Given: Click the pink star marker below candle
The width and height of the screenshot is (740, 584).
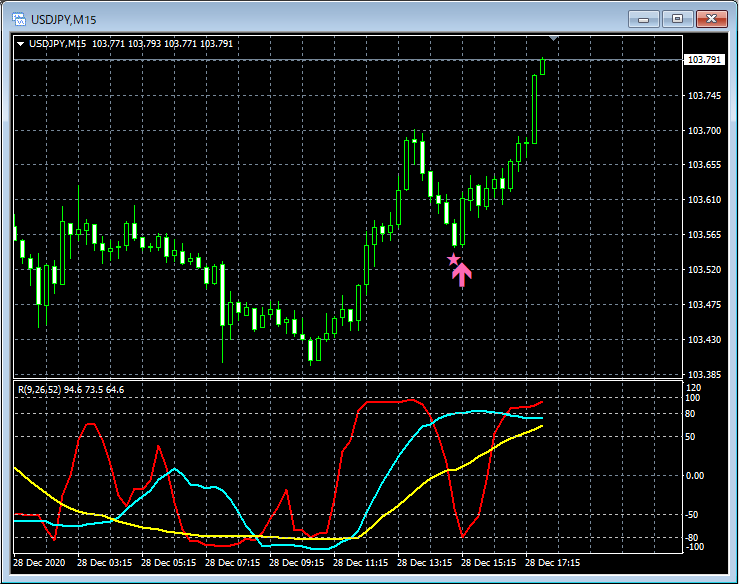Looking at the screenshot, I should tap(453, 260).
